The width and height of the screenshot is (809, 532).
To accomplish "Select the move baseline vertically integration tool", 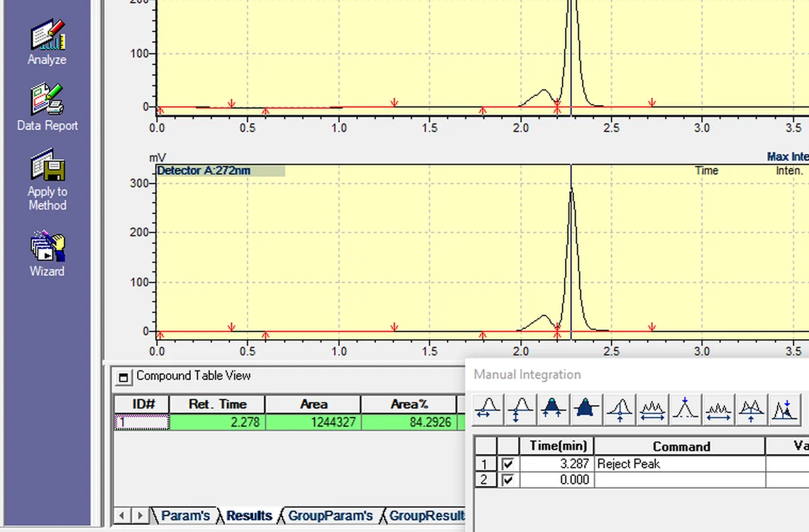I will [x=521, y=410].
